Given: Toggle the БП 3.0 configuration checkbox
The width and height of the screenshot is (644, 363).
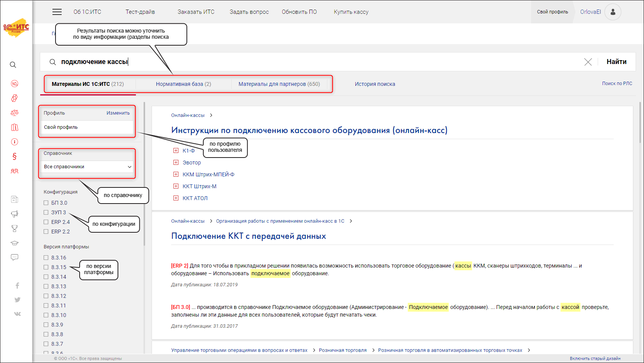Looking at the screenshot, I should click(x=46, y=203).
